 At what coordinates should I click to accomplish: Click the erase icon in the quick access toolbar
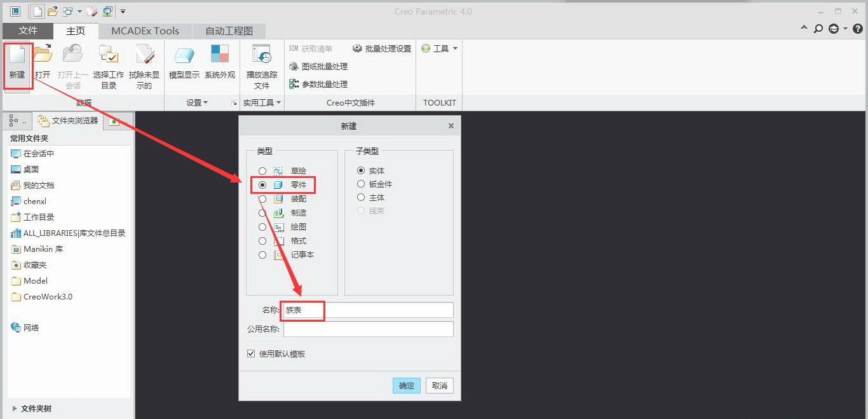tap(93, 11)
